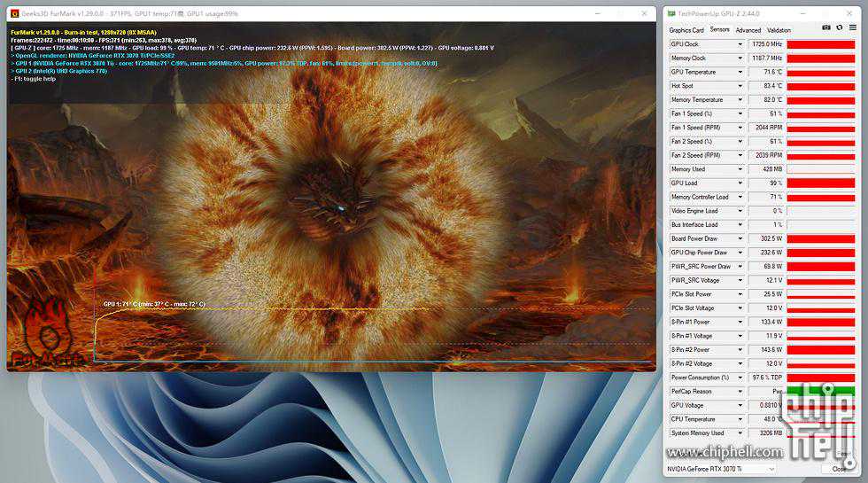Click the GPU-Z app icon in title bar
The image size is (868, 483).
671,13
